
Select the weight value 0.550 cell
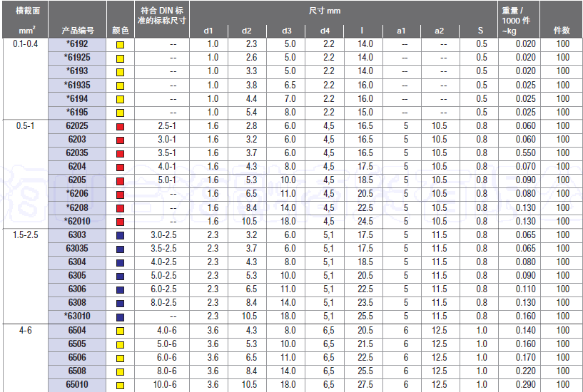pyautogui.click(x=523, y=153)
